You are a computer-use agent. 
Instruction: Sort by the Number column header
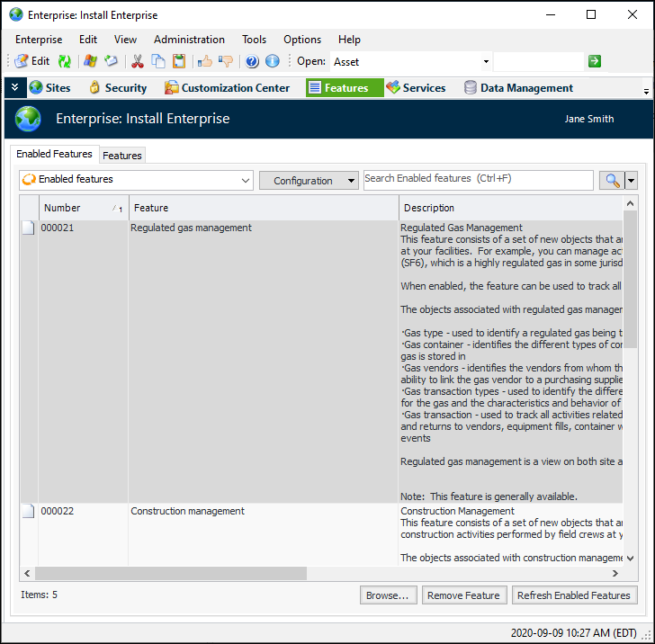coord(84,208)
